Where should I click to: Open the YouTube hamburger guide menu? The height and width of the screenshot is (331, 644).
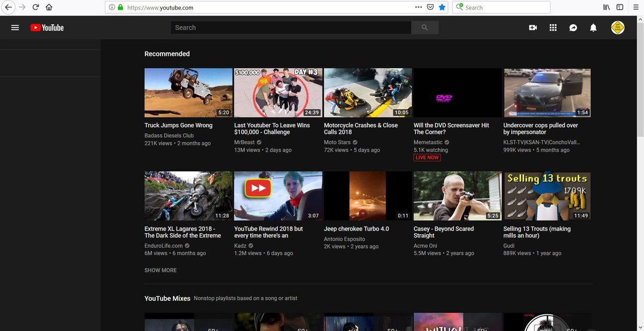(15, 27)
